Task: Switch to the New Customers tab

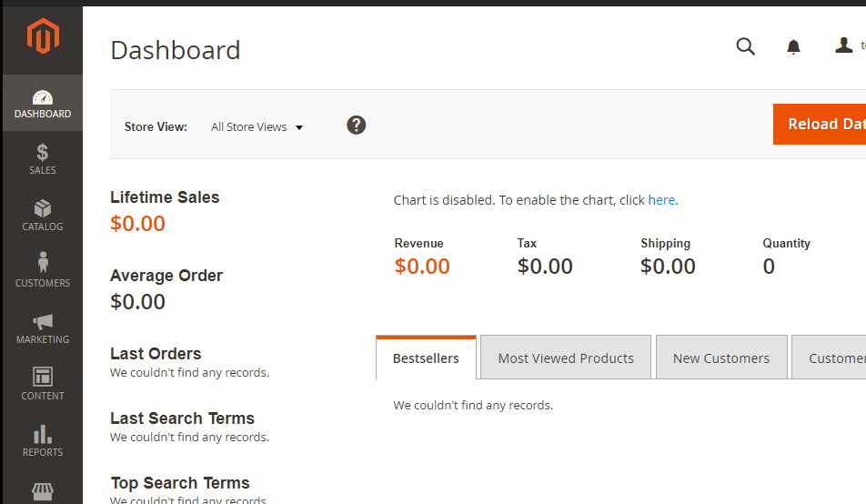Action: coord(721,358)
